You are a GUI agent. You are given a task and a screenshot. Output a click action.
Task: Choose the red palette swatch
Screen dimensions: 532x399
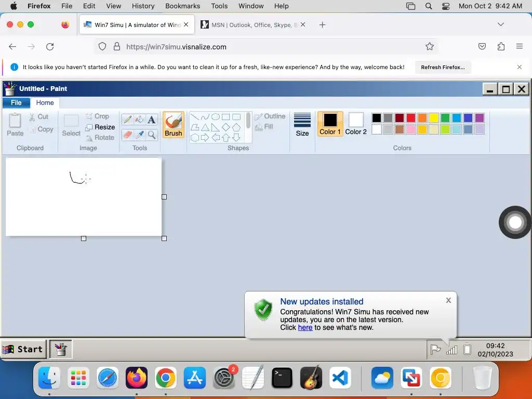(411, 118)
